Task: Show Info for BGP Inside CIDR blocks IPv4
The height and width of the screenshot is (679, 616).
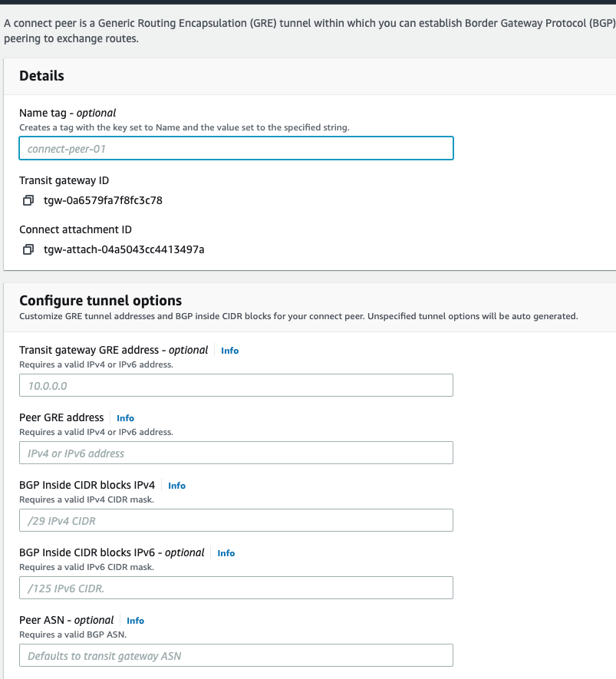Action: pyautogui.click(x=176, y=486)
